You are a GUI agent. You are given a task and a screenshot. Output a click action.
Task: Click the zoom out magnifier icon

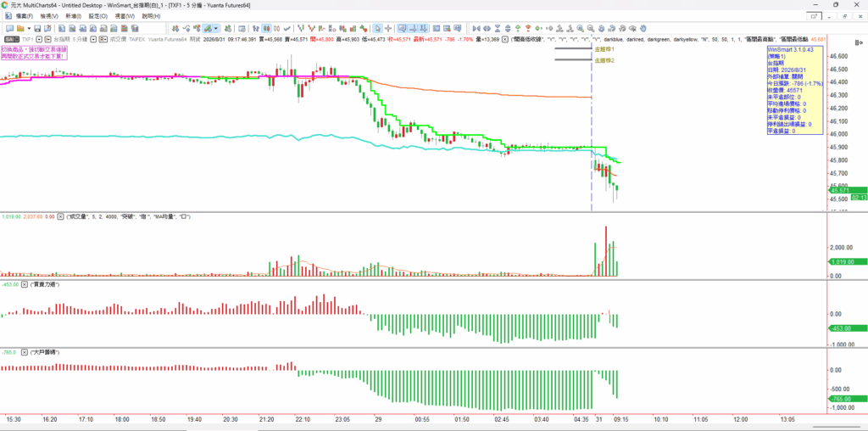coord(591,28)
